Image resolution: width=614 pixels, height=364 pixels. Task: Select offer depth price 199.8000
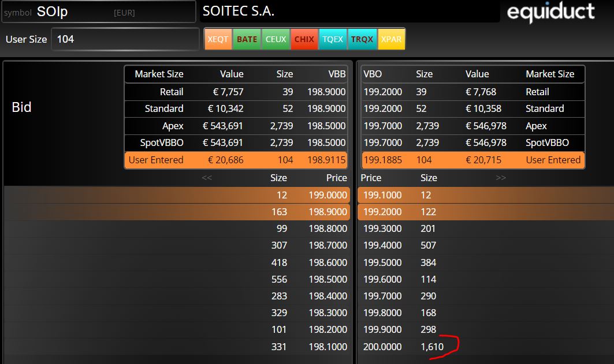(382, 313)
